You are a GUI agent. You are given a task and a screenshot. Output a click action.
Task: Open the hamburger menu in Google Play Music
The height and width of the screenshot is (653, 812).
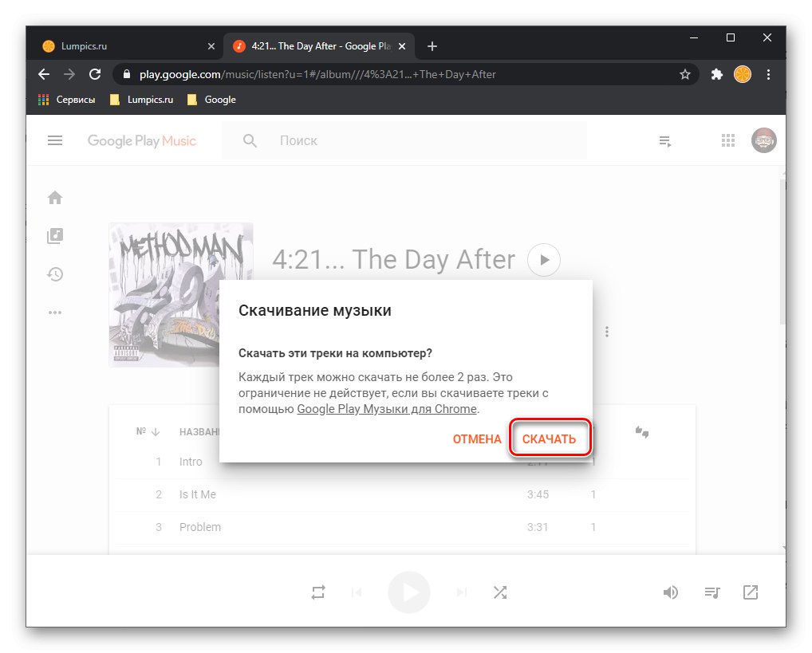coord(55,140)
